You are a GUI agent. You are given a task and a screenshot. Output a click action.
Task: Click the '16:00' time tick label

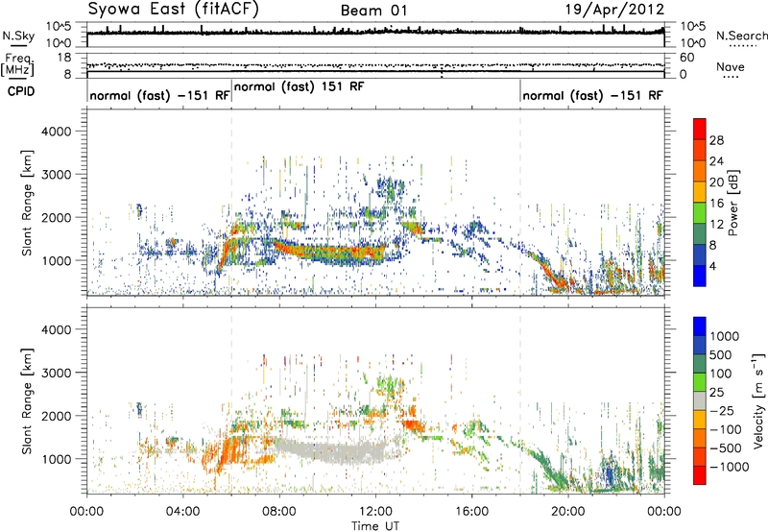pyautogui.click(x=471, y=512)
